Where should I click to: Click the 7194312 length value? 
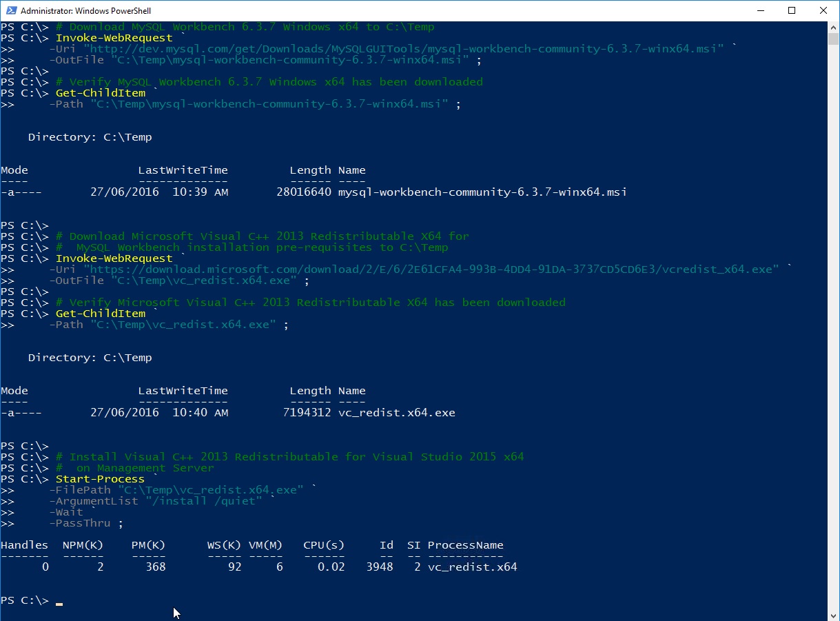307,413
